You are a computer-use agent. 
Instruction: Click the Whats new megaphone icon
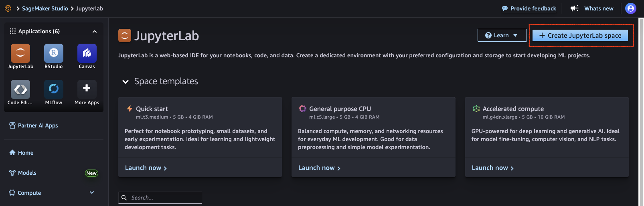pyautogui.click(x=575, y=8)
